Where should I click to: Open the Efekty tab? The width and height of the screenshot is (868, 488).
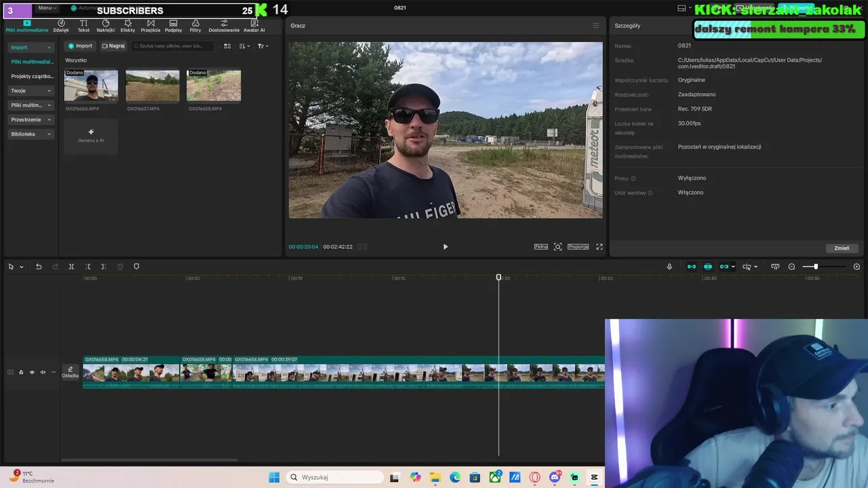[x=127, y=26]
